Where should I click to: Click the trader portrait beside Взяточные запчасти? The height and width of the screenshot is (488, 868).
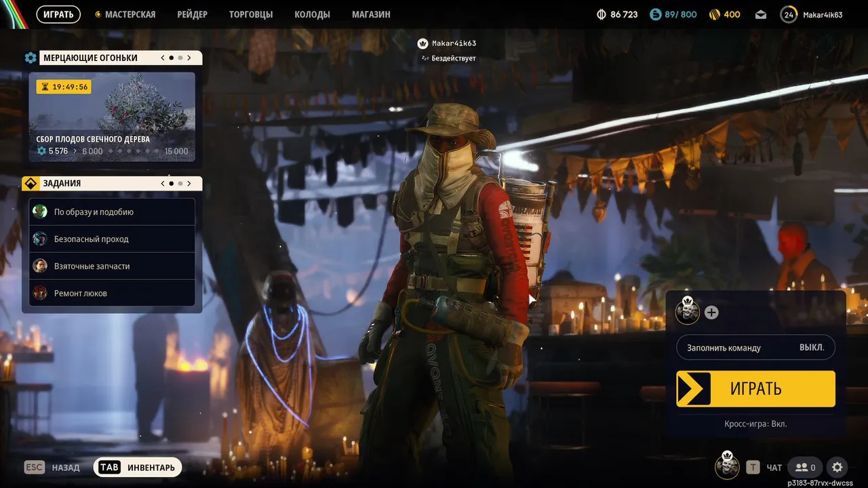coord(41,266)
